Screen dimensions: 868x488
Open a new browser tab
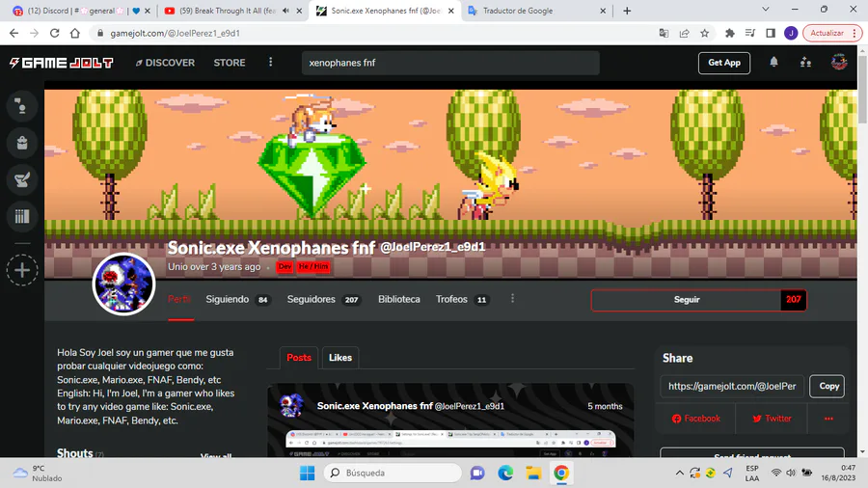click(x=627, y=11)
